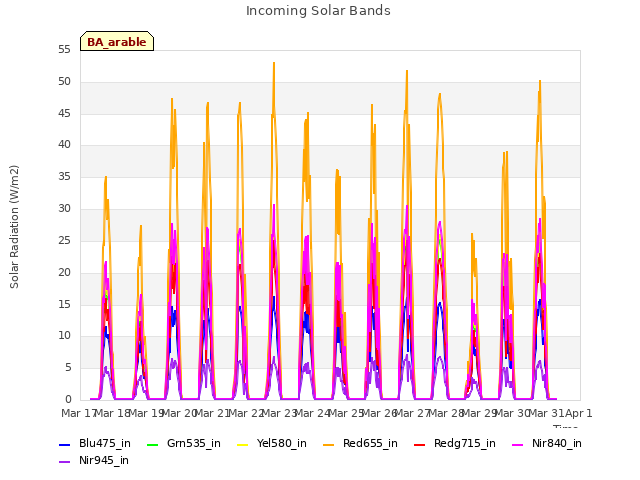The width and height of the screenshot is (640, 480).
Task: Click the Incoming Solar Bands chart title
Action: click(318, 11)
